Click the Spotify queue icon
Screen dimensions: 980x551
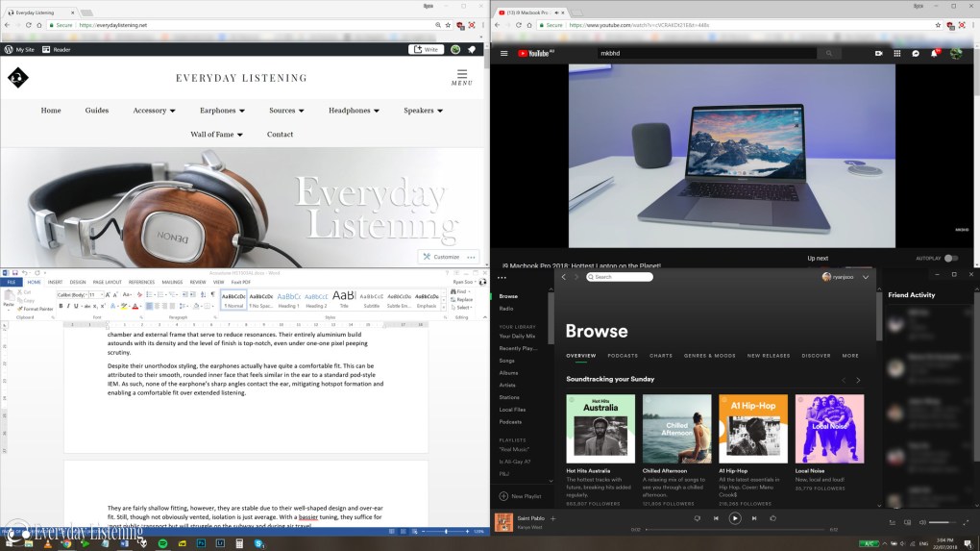892,522
